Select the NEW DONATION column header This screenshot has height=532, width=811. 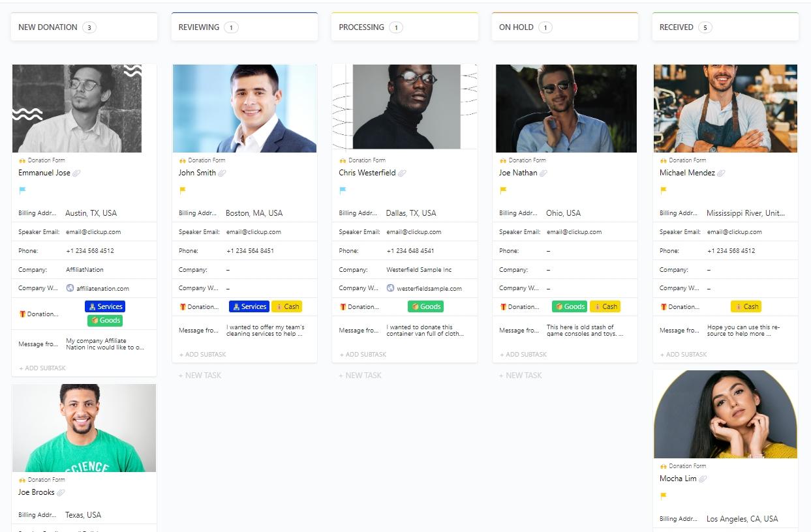48,27
